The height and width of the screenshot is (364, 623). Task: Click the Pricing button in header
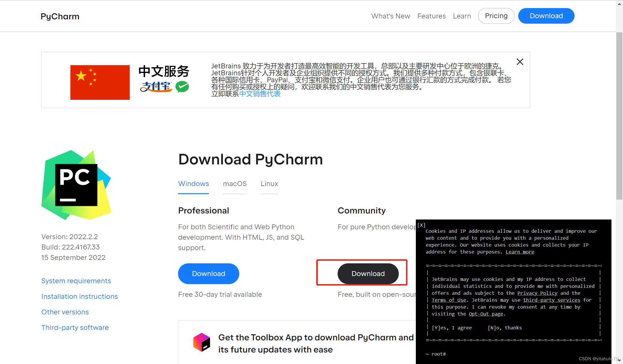point(496,16)
